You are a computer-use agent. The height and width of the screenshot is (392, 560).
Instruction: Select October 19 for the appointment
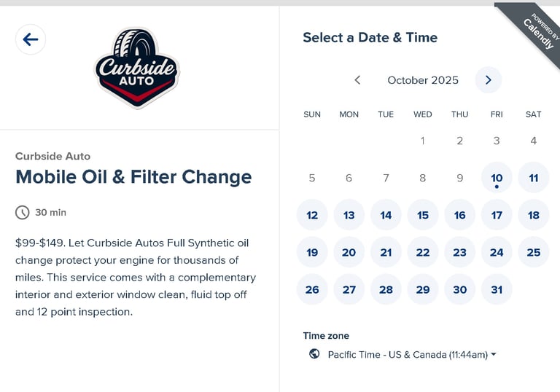click(312, 252)
